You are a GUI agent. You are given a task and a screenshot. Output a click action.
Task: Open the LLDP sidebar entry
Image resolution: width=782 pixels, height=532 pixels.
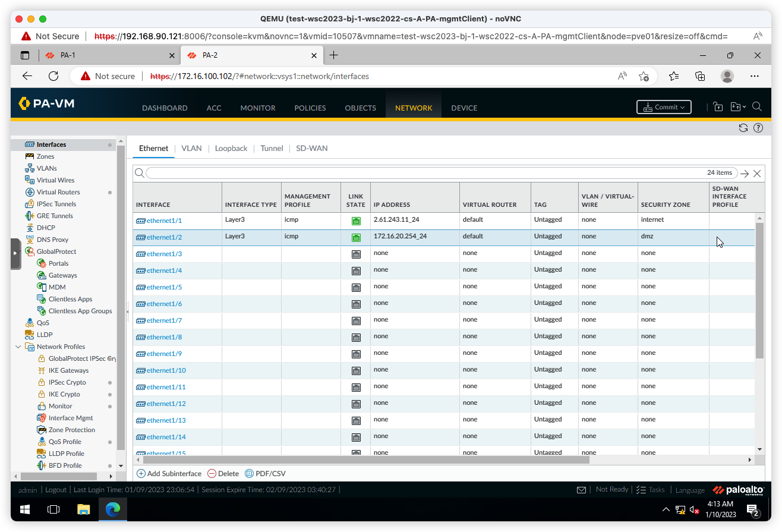pos(39,335)
